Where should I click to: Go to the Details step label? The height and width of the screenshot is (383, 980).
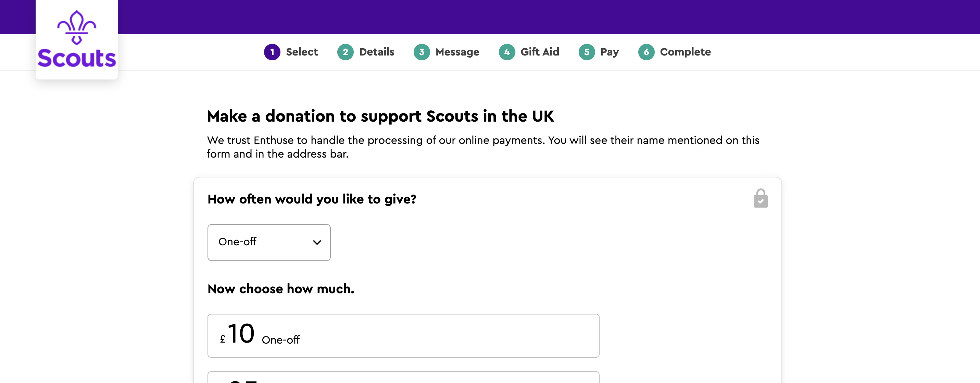click(x=377, y=52)
